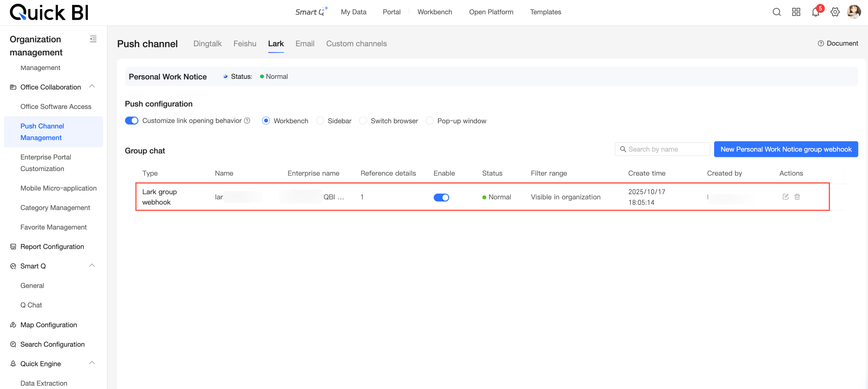Open Portal in top navigation

point(391,12)
